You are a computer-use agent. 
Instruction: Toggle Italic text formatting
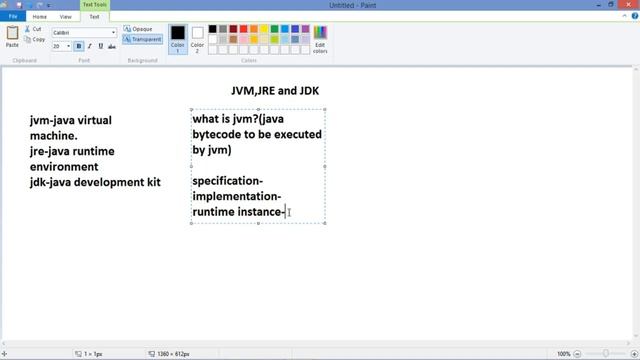[90, 46]
